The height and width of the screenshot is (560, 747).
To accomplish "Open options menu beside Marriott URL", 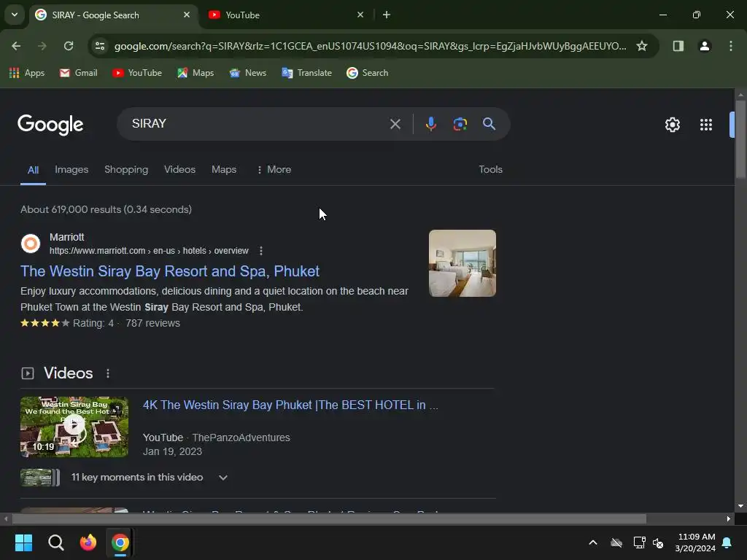I will (x=260, y=251).
